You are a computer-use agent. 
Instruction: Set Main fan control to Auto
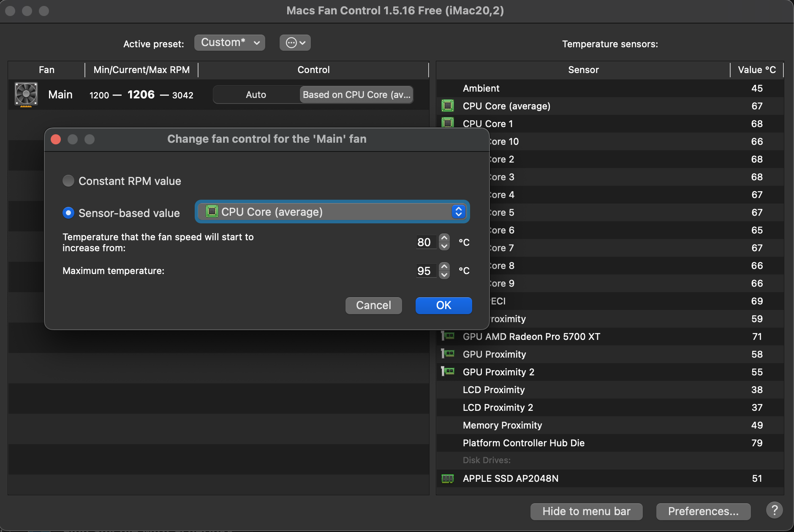tap(256, 95)
